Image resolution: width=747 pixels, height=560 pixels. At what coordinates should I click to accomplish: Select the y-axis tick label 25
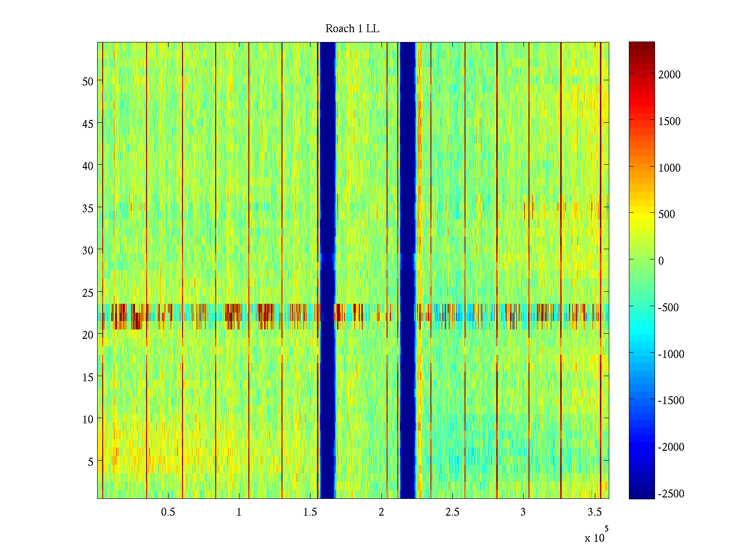pyautogui.click(x=88, y=293)
